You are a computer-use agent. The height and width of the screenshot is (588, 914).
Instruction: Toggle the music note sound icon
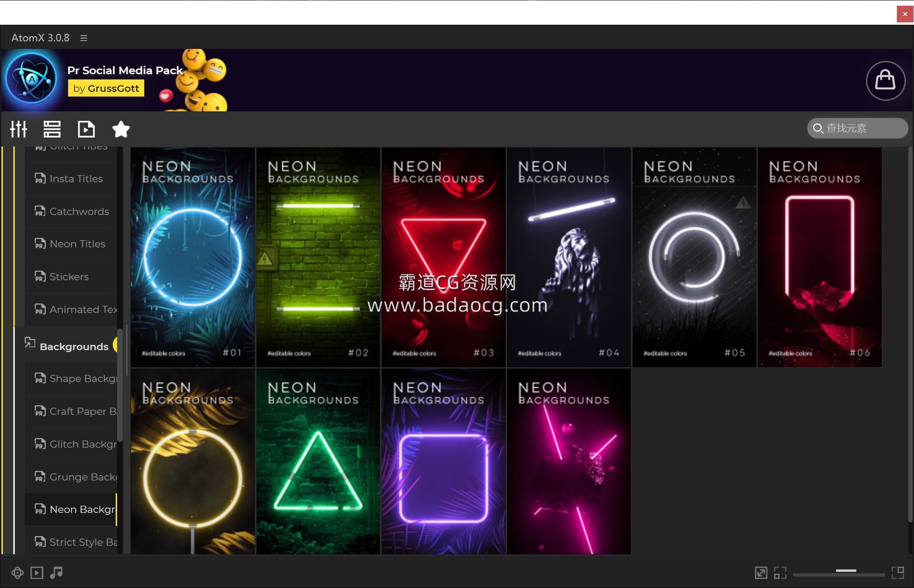56,573
